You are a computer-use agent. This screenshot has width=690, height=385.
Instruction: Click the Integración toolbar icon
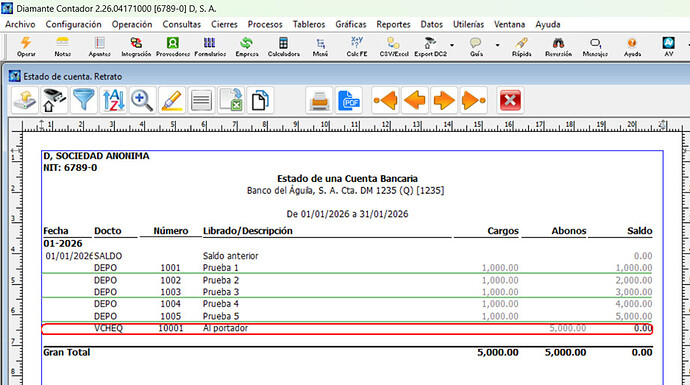tap(136, 47)
